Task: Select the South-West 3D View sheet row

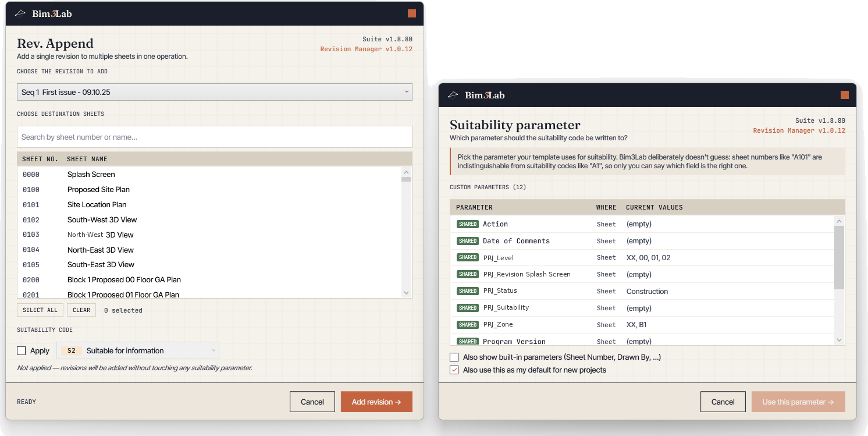Action: pyautogui.click(x=209, y=219)
